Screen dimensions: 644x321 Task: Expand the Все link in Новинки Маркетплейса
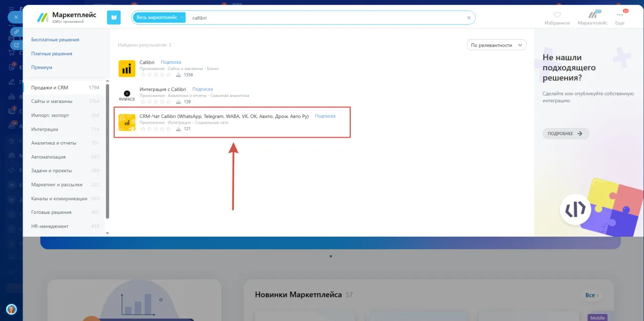[592, 295]
